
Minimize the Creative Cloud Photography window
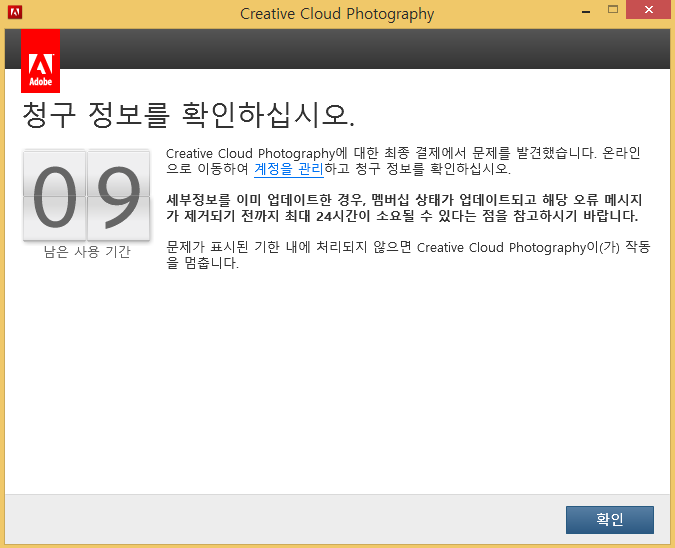(x=585, y=10)
